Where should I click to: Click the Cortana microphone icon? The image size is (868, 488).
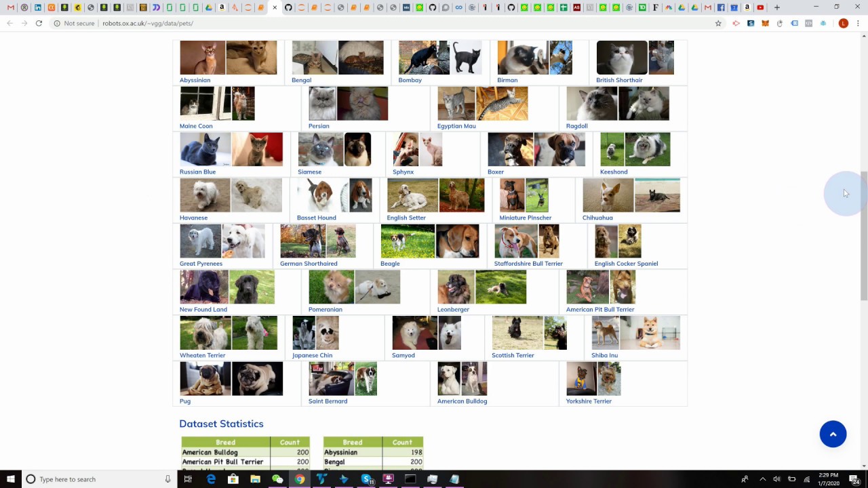click(x=167, y=479)
